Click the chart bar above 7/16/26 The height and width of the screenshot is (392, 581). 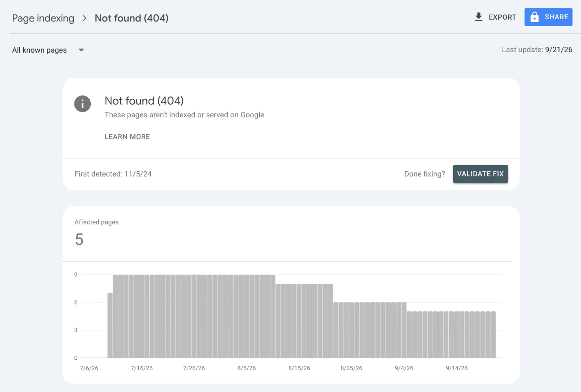pyautogui.click(x=142, y=316)
